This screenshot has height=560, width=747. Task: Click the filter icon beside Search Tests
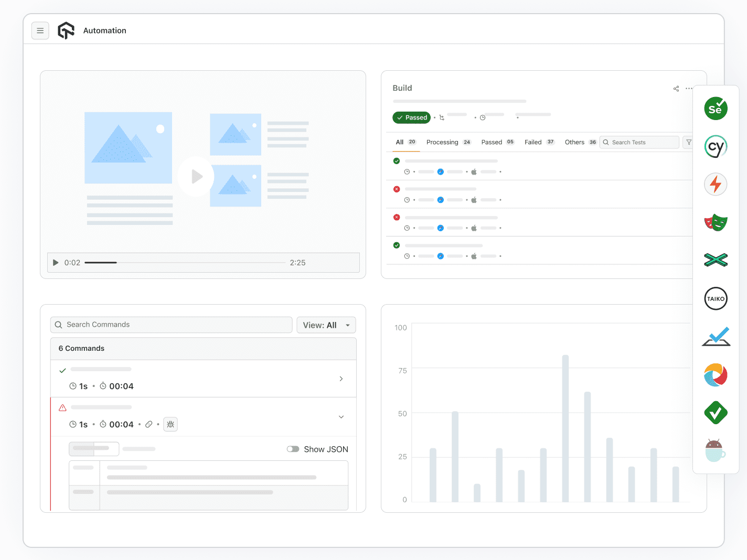(x=688, y=142)
